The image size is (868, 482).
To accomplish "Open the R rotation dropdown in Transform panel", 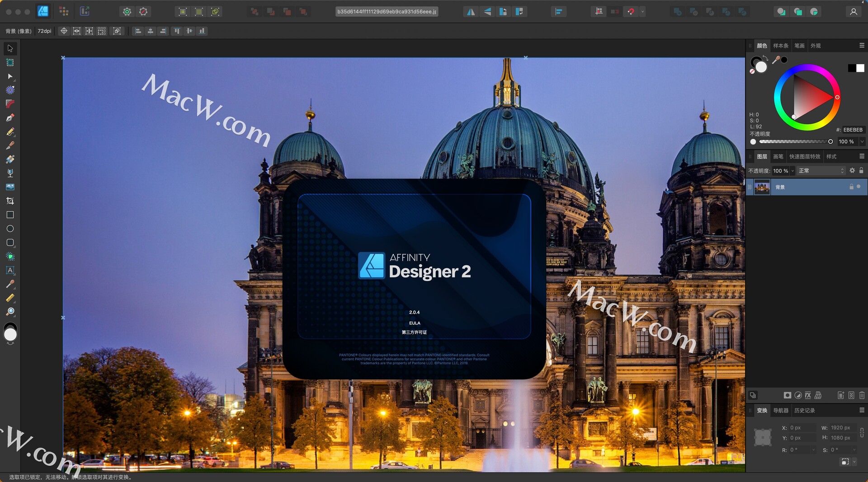I will point(813,449).
